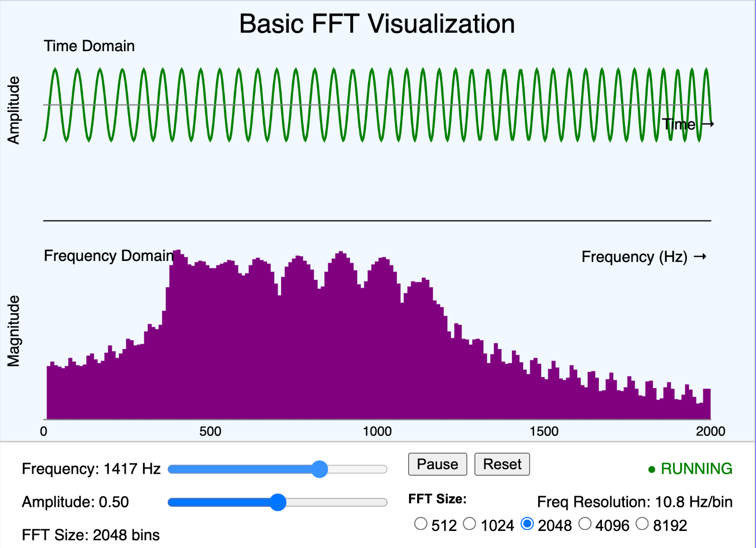This screenshot has height=548, width=756.
Task: Click the Amplitude slider handle
Action: 278,502
